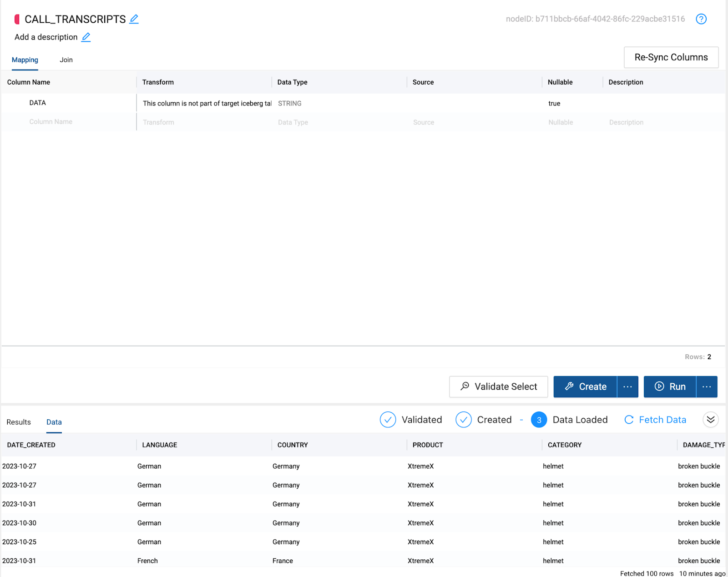Image resolution: width=728 pixels, height=577 pixels.
Task: Click the DATA column Transform cell
Action: (207, 103)
